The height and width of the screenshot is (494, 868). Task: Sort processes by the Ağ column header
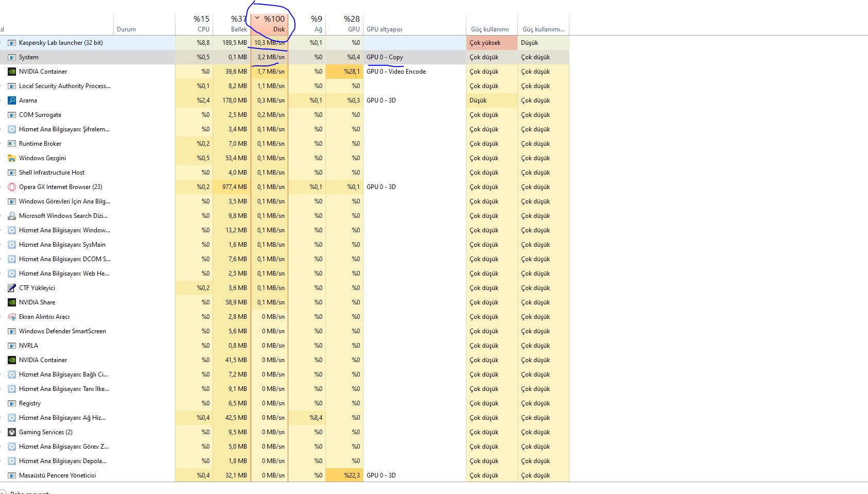(x=307, y=24)
